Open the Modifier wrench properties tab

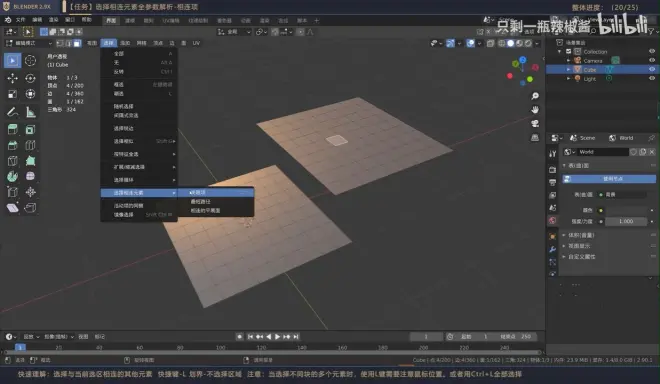(x=552, y=249)
